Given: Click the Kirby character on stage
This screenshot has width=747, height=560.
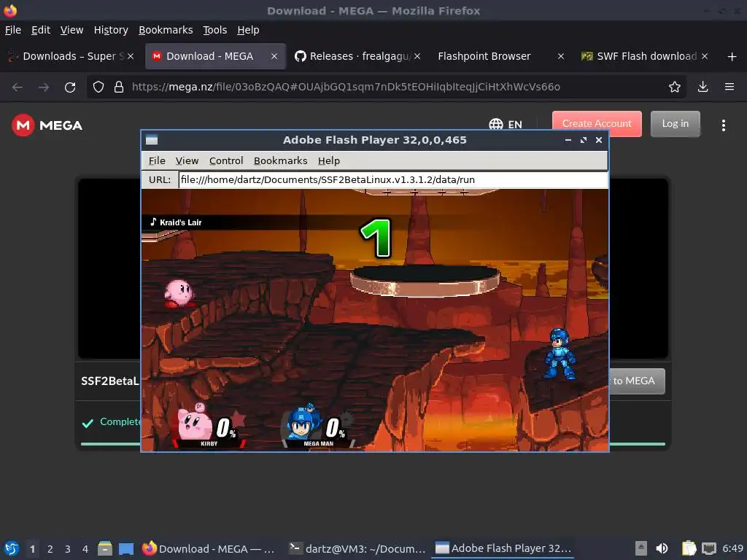Looking at the screenshot, I should [179, 293].
